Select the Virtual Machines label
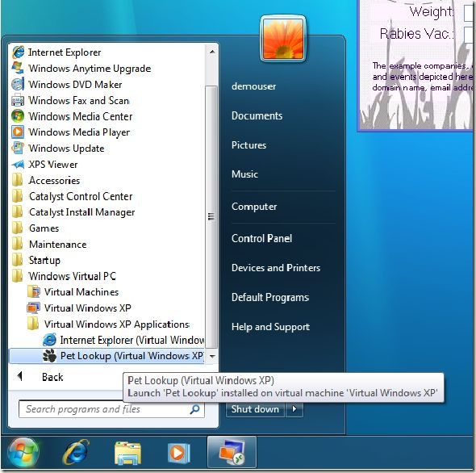The image size is (476, 473). [x=81, y=292]
